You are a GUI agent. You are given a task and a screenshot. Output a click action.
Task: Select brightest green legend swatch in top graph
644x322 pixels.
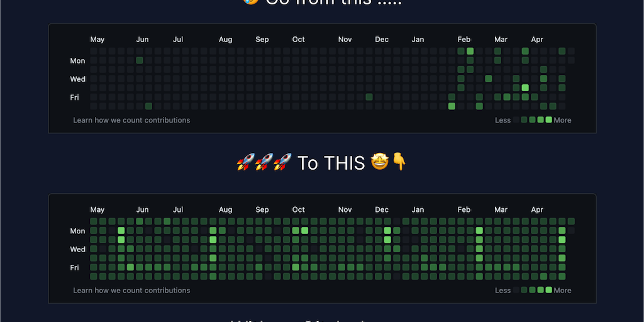[549, 120]
